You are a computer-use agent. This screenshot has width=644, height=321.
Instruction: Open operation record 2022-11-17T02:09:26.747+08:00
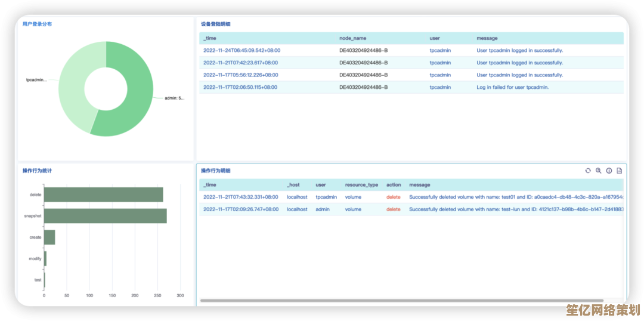tap(240, 209)
